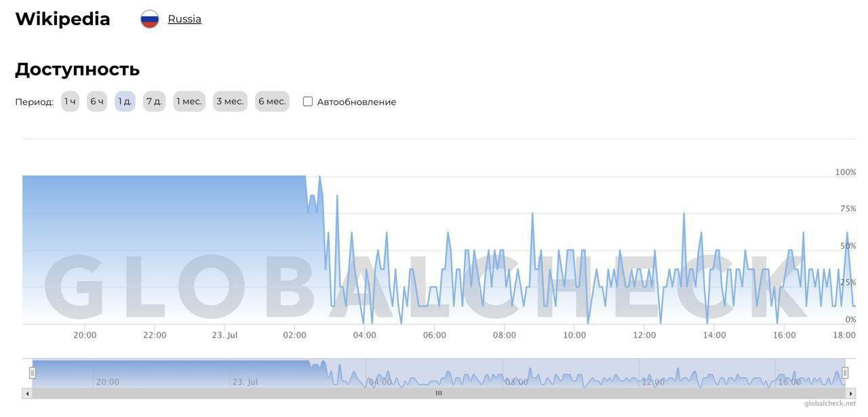Click the 04:00 label in the navigator
Viewport: 868px width, 417px height.
(x=380, y=382)
